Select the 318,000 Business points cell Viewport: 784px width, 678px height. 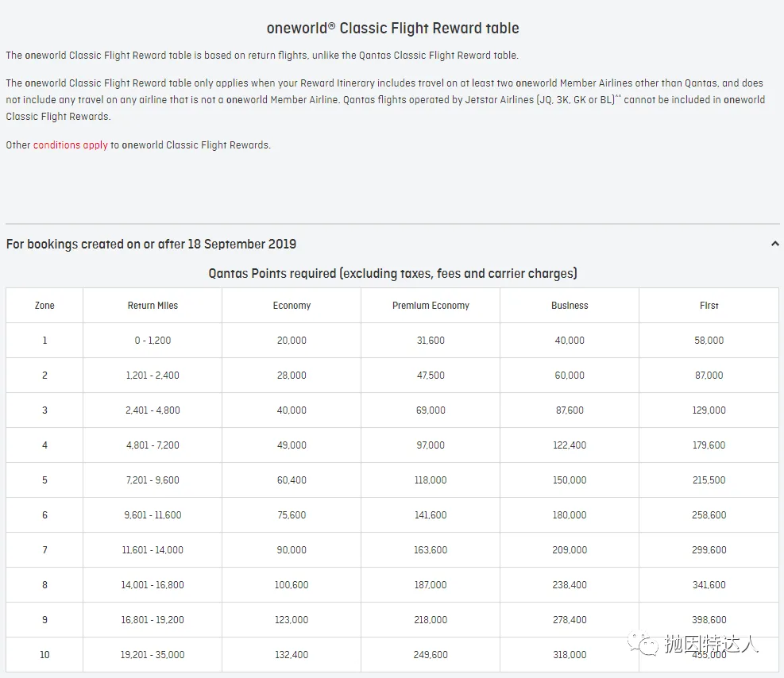click(570, 655)
